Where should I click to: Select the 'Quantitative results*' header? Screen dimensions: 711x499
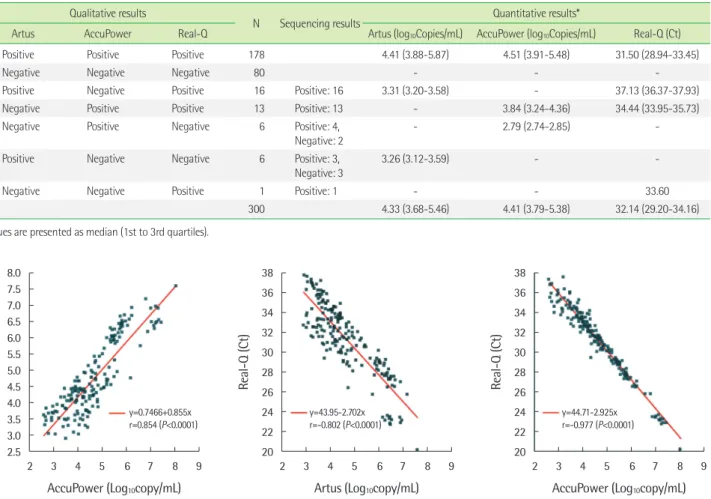tap(536, 13)
